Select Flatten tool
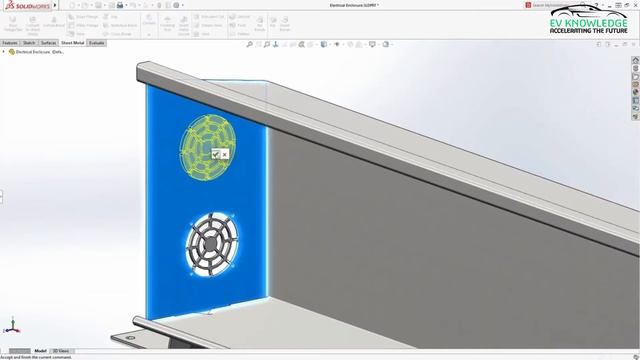This screenshot has width=640, height=360. [240, 34]
